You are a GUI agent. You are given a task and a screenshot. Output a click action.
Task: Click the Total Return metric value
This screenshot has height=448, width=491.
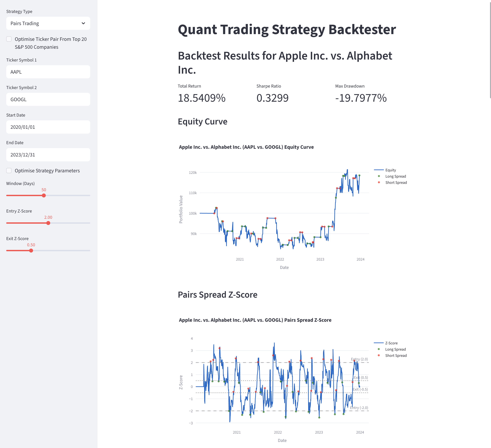pos(202,98)
